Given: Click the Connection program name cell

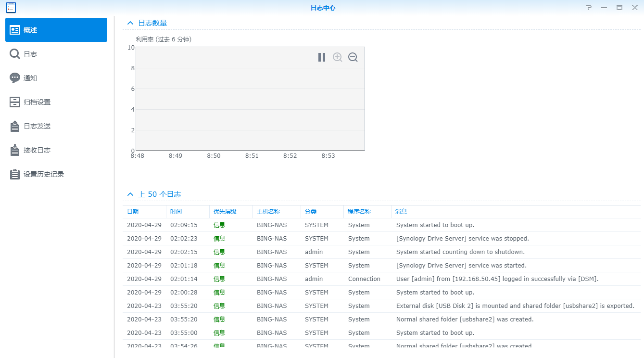Looking at the screenshot, I should point(364,279).
